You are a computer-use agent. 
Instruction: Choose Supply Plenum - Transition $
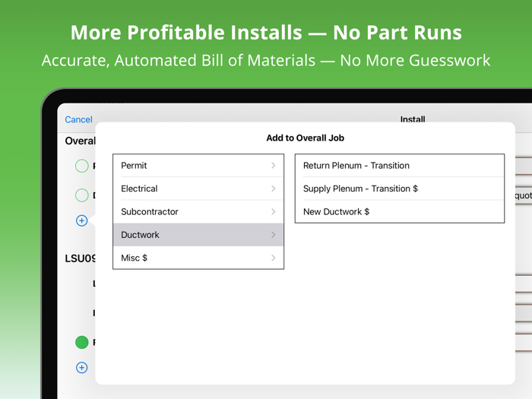pos(400,188)
